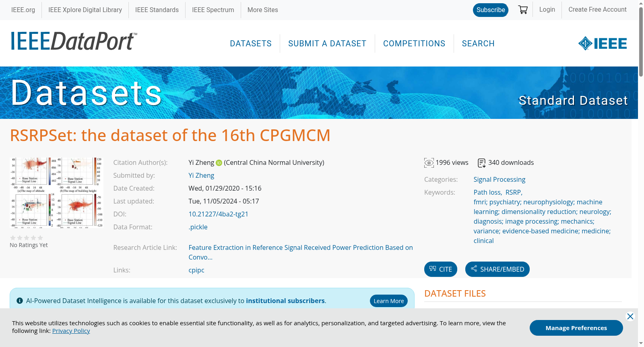Image resolution: width=644 pixels, height=347 pixels.
Task: Rate the dataset with the first star
Action: [x=13, y=238]
